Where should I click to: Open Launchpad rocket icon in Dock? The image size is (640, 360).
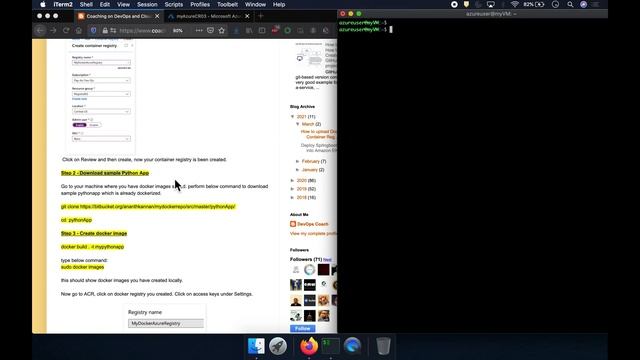click(x=278, y=347)
